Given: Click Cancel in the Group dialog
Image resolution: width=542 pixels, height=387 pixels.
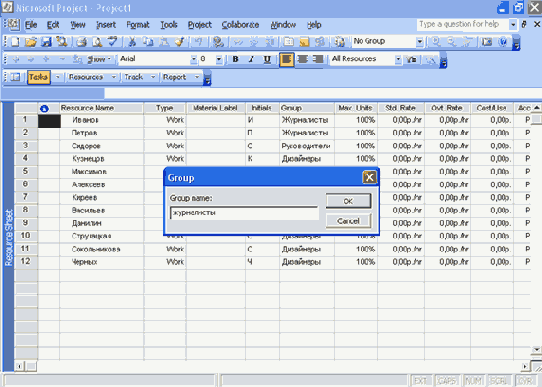Looking at the screenshot, I should pos(348,221).
